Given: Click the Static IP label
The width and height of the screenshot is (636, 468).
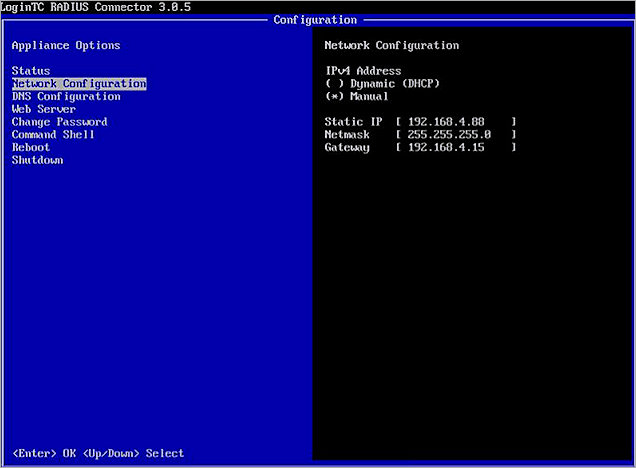Looking at the screenshot, I should tap(353, 122).
